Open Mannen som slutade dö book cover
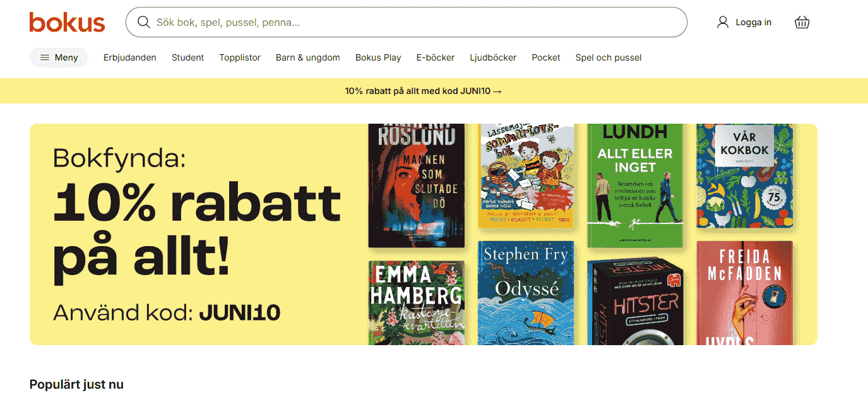The height and width of the screenshot is (395, 868). (x=417, y=186)
